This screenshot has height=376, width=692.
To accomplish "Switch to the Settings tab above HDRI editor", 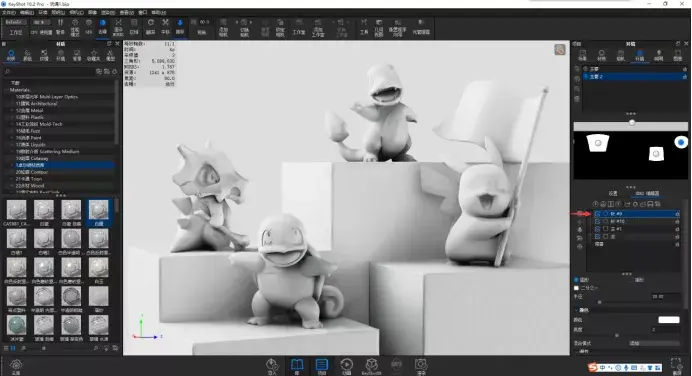I will pos(613,193).
